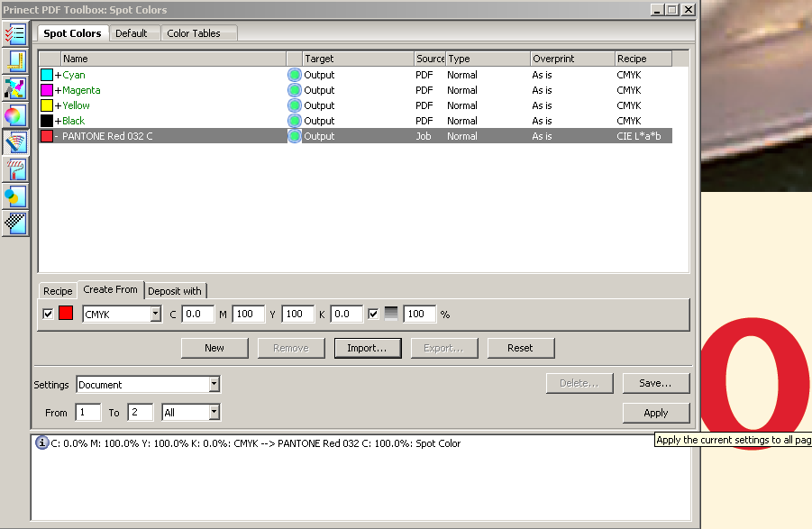The height and width of the screenshot is (529, 812).
Task: Click the Magenta color swatch
Action: click(47, 90)
